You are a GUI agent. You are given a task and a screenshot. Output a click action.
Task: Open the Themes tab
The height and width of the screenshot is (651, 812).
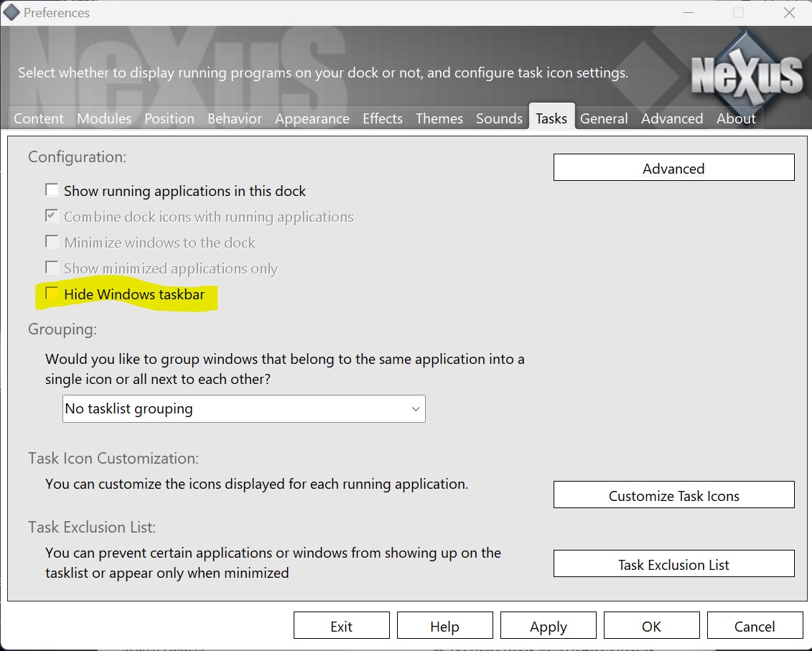[x=439, y=118]
